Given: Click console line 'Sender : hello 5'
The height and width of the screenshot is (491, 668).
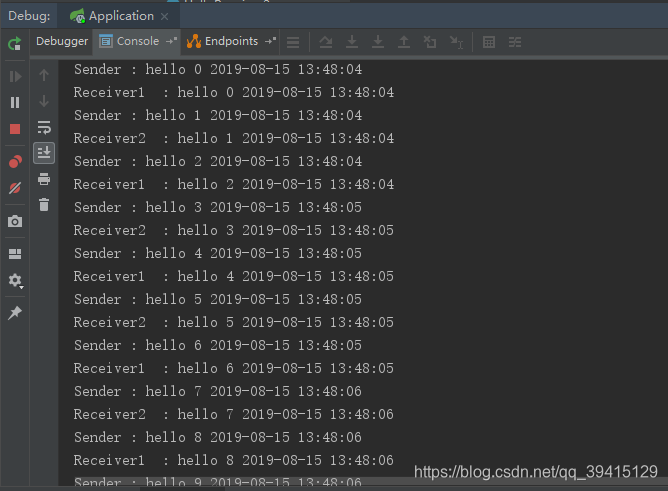Looking at the screenshot, I should pos(218,299).
